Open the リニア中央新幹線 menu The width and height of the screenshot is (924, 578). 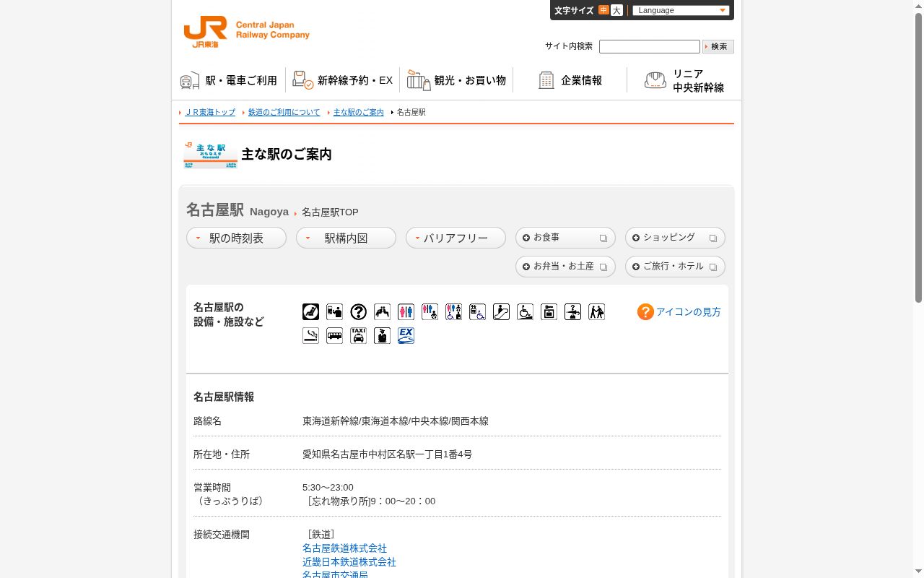coord(684,80)
